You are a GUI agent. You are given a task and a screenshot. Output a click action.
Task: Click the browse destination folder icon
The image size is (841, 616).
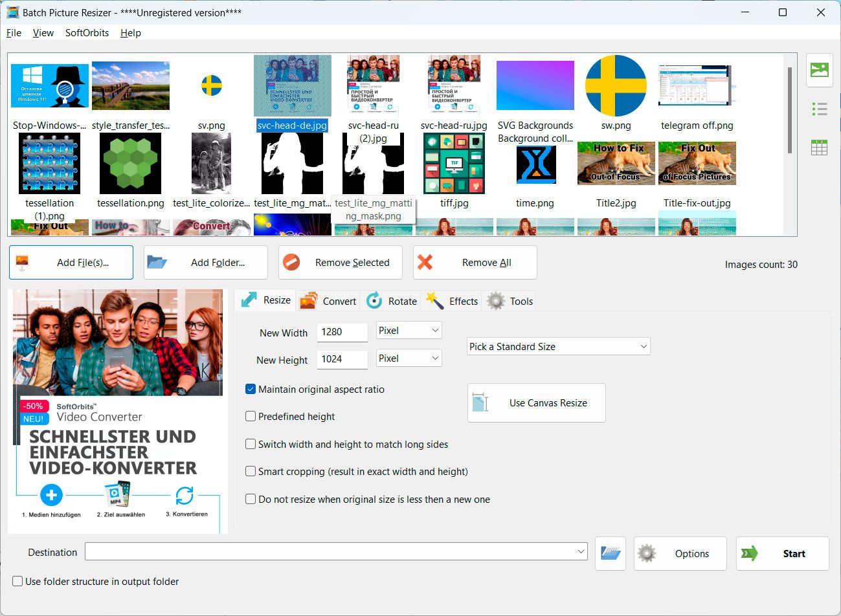pos(611,553)
